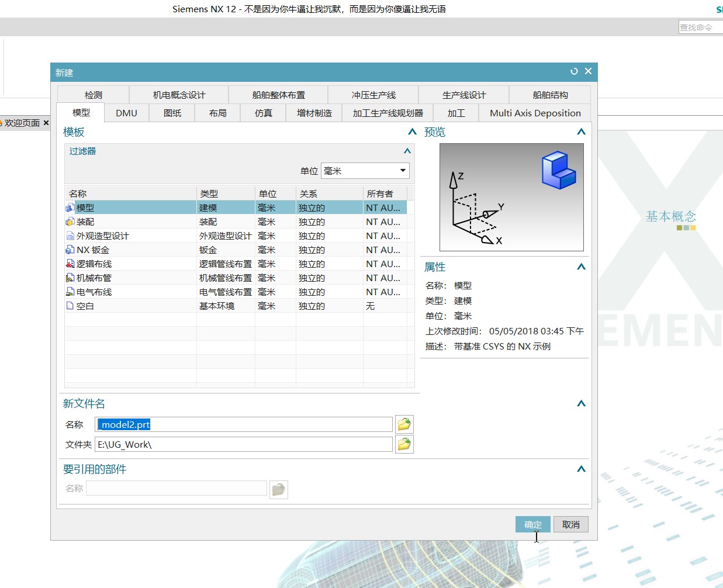This screenshot has width=723, height=588.
Task: Click the 确定 button
Action: 533,524
